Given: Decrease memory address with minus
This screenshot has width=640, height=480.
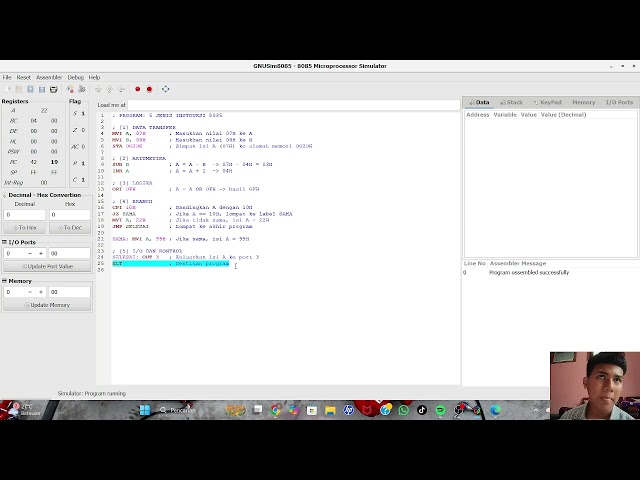Looking at the screenshot, I should point(30,292).
